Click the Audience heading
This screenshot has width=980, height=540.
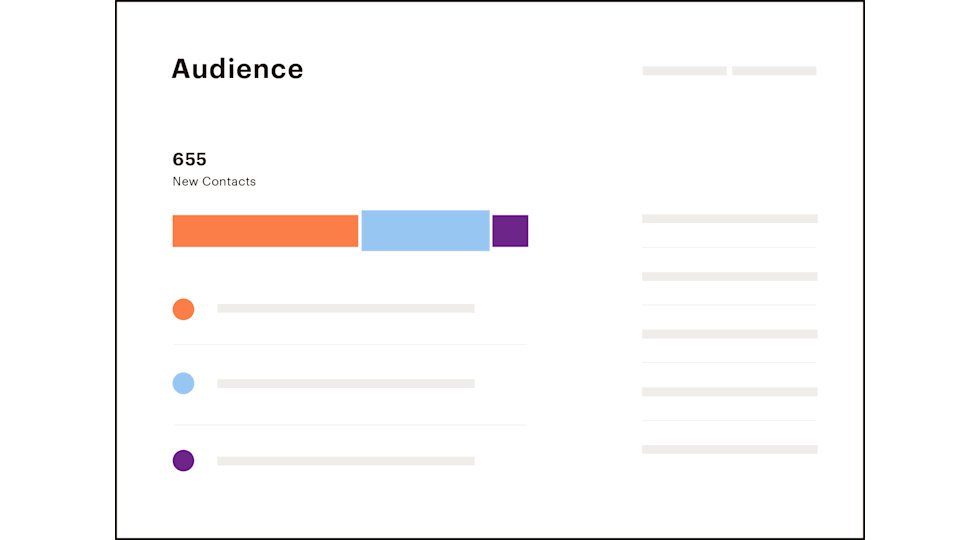pos(237,69)
